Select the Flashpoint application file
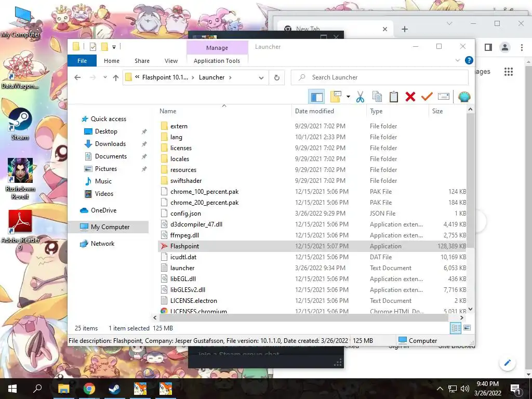 pos(184,246)
